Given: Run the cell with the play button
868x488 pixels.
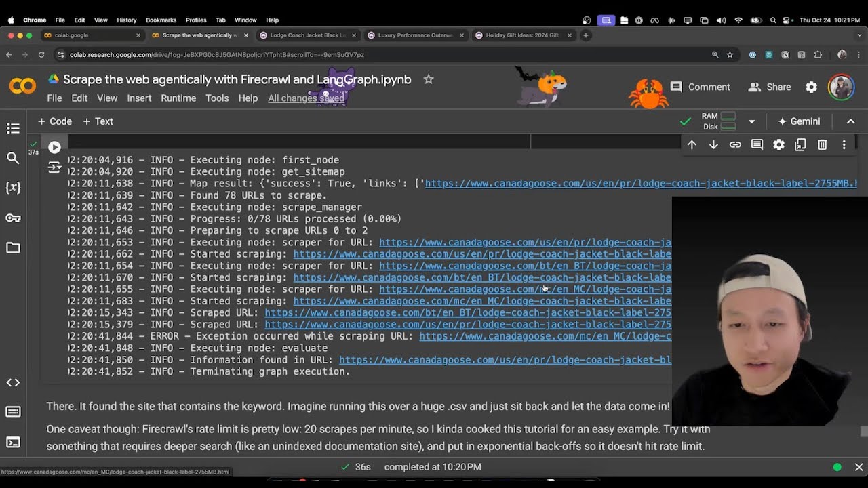Looking at the screenshot, I should point(54,147).
